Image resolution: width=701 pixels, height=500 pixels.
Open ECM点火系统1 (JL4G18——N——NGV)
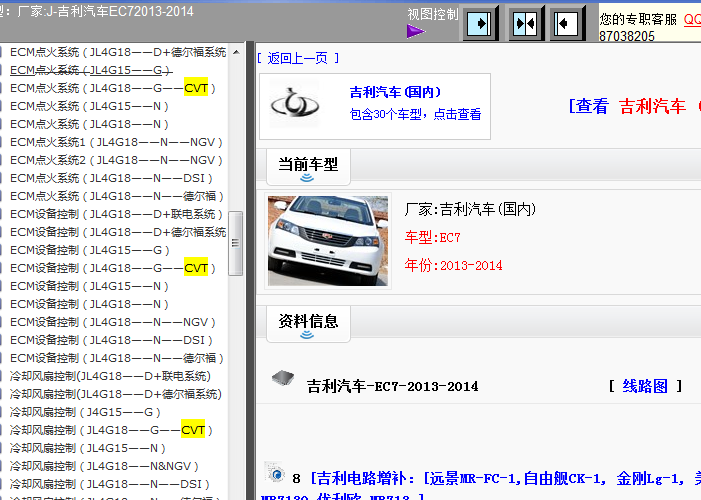tap(116, 142)
